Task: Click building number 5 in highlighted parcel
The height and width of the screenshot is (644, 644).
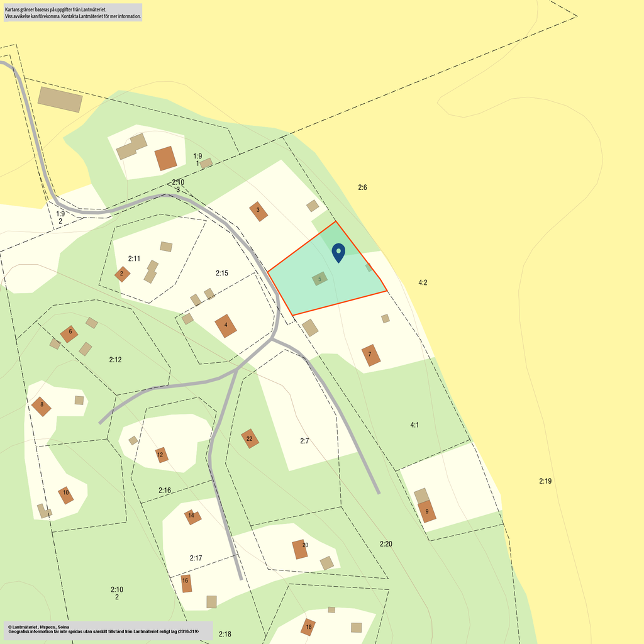Action: pyautogui.click(x=320, y=279)
